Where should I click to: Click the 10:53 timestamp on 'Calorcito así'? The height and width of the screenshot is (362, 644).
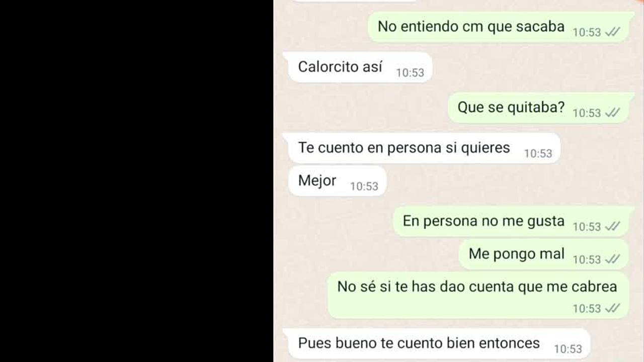point(410,73)
